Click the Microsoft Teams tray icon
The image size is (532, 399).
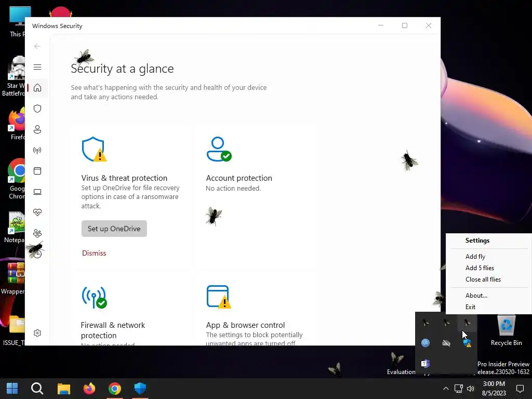(x=425, y=364)
